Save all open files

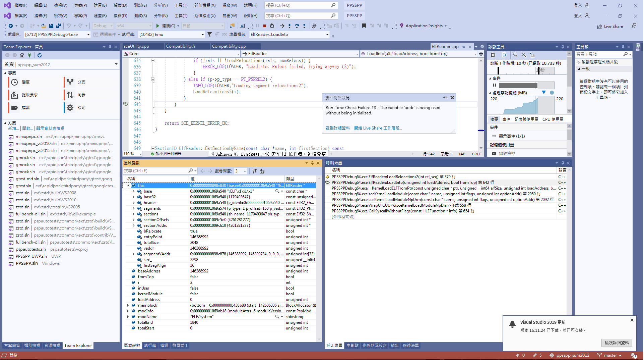pyautogui.click(x=59, y=26)
